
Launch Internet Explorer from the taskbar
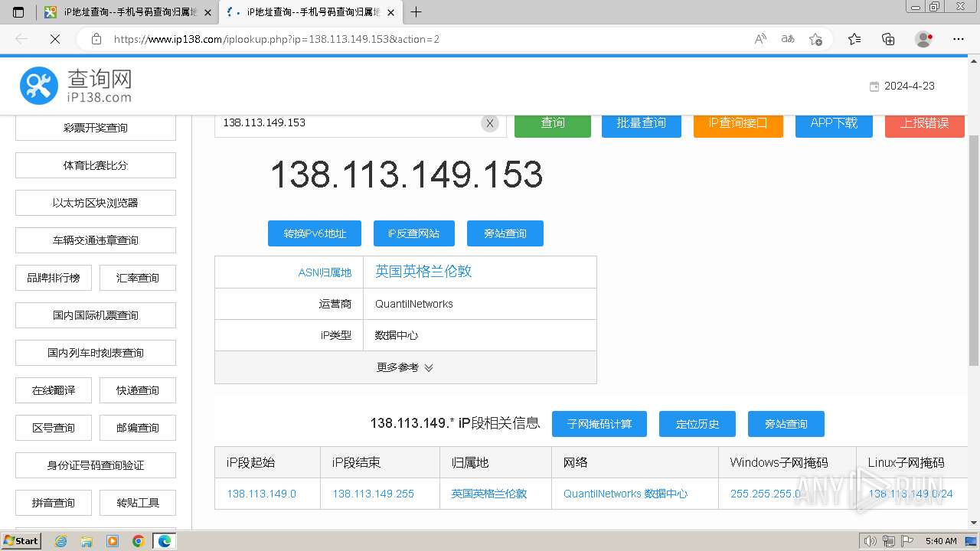point(60,541)
